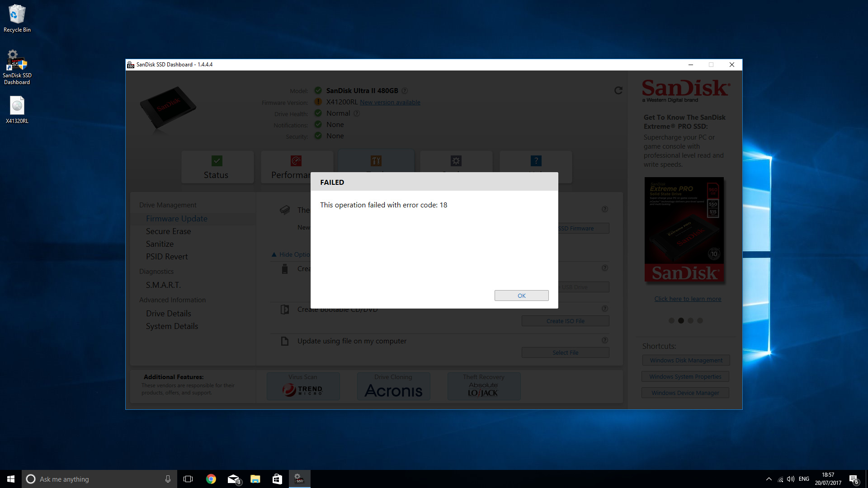Viewport: 868px width, 488px height.
Task: Open System Details
Action: tap(172, 326)
